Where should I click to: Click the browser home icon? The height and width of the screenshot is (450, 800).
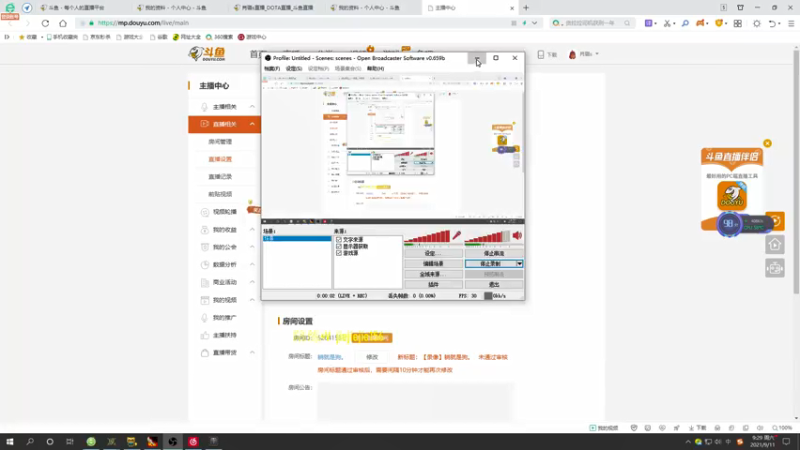63,23
